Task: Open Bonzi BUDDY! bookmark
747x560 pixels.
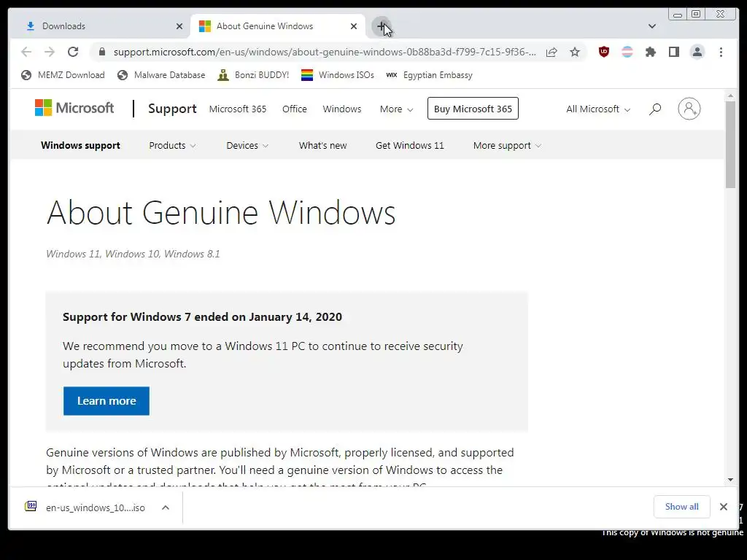Action: [x=253, y=75]
